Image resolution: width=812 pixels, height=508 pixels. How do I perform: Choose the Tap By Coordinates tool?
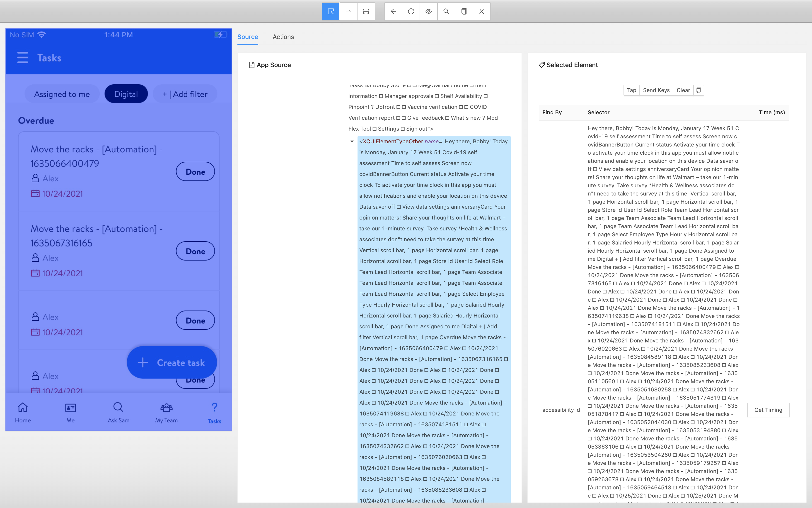366,11
